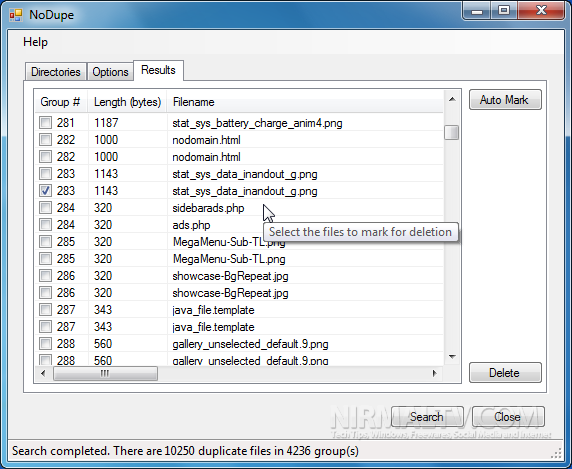
Task: Click the window resize grip in status bar
Action: 556,453
